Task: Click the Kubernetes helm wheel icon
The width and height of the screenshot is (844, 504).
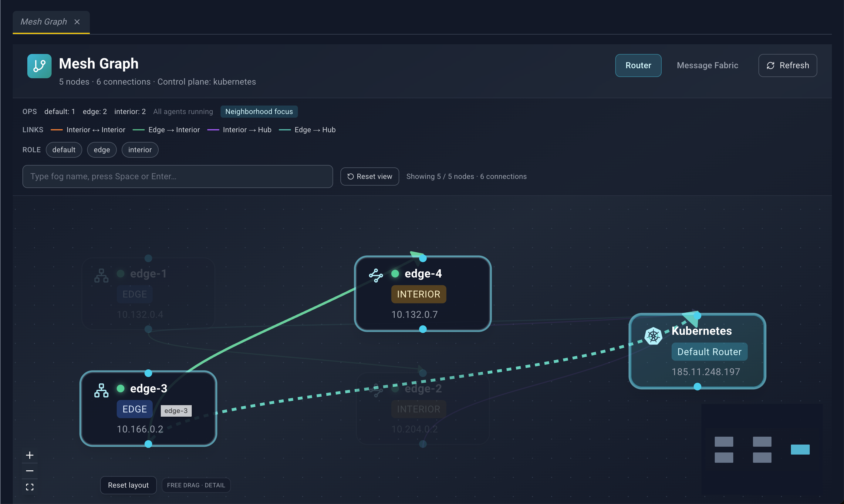Action: [653, 336]
